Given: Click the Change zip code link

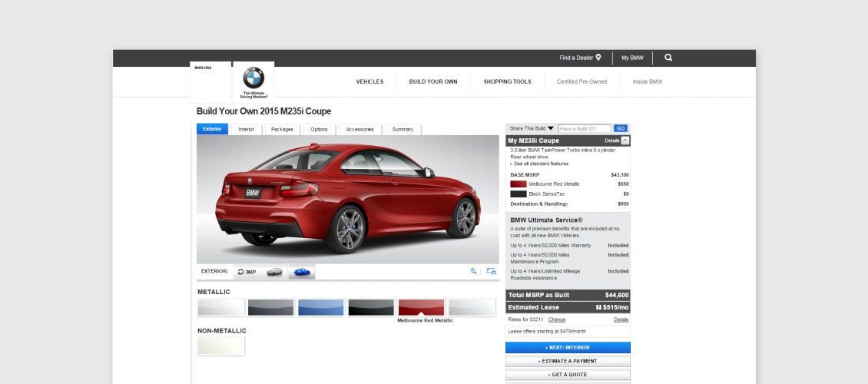Looking at the screenshot, I should click(557, 319).
